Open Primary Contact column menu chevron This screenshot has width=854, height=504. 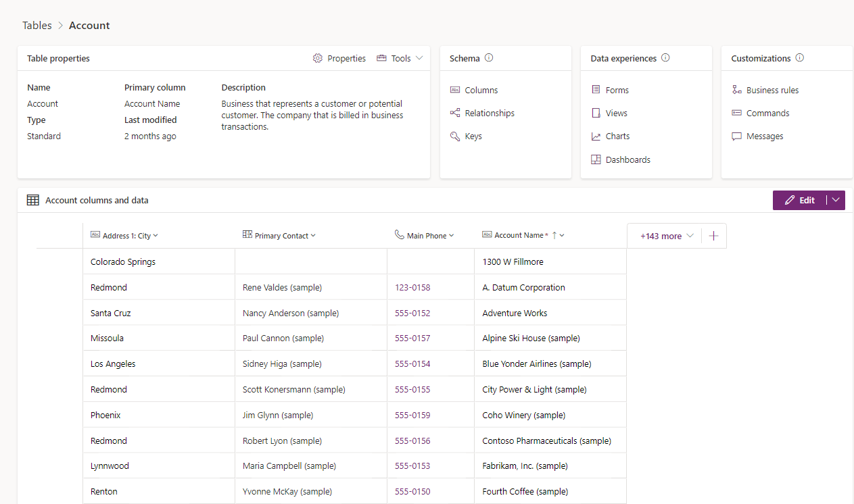[313, 236]
